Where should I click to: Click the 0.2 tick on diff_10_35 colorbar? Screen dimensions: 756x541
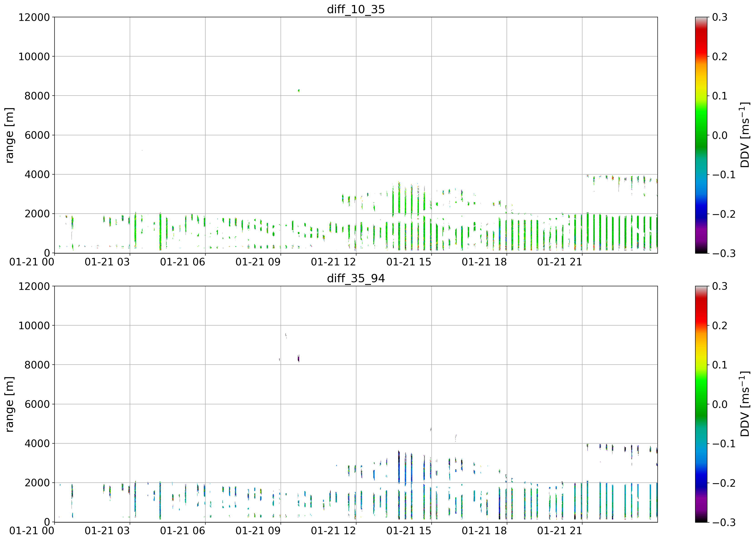(720, 57)
